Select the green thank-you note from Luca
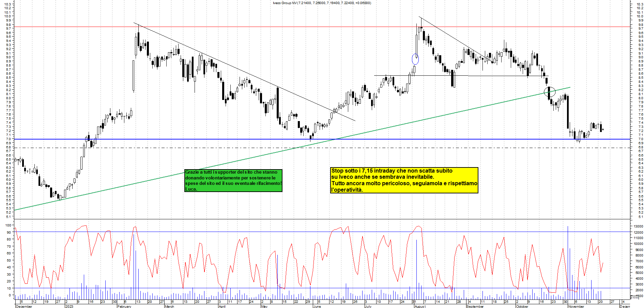644x308 pixels. pyautogui.click(x=233, y=180)
